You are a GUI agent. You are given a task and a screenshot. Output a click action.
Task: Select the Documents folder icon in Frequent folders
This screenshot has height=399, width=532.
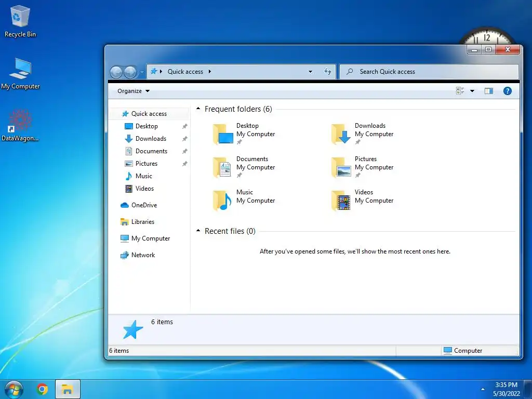click(x=222, y=167)
